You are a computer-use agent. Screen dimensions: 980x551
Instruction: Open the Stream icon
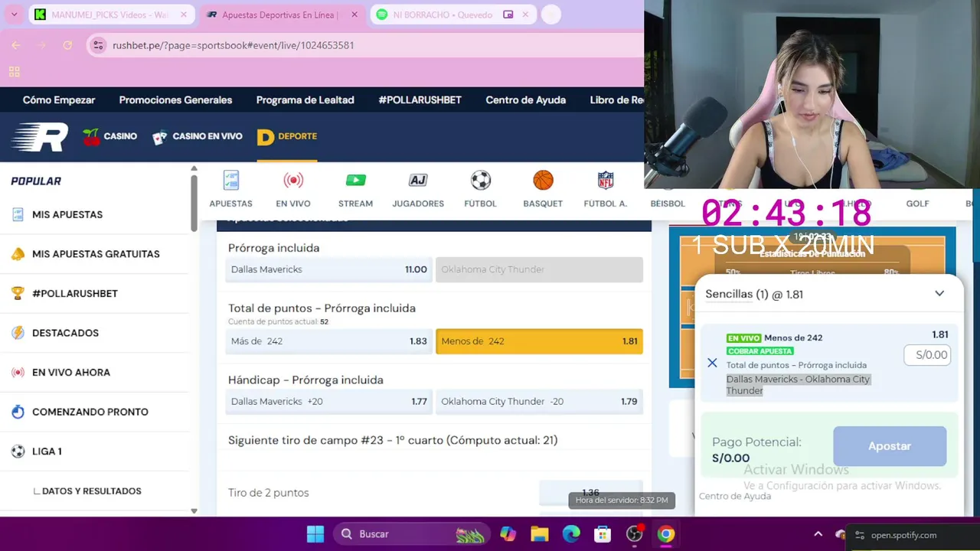point(355,181)
